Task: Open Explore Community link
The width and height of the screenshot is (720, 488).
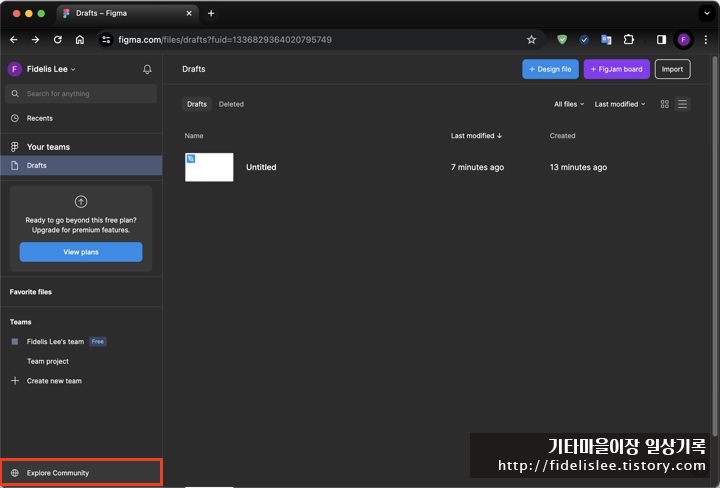Action: coord(81,472)
